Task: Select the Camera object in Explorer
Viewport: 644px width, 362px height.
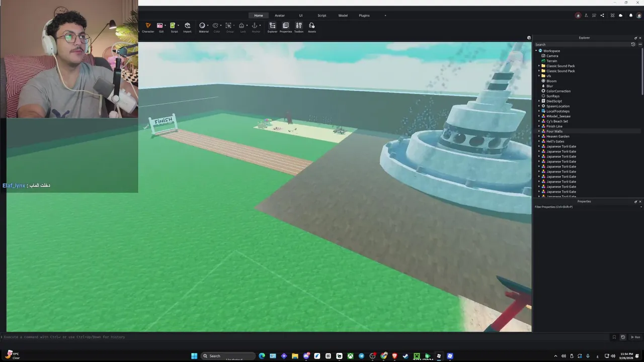Action: pyautogui.click(x=552, y=56)
